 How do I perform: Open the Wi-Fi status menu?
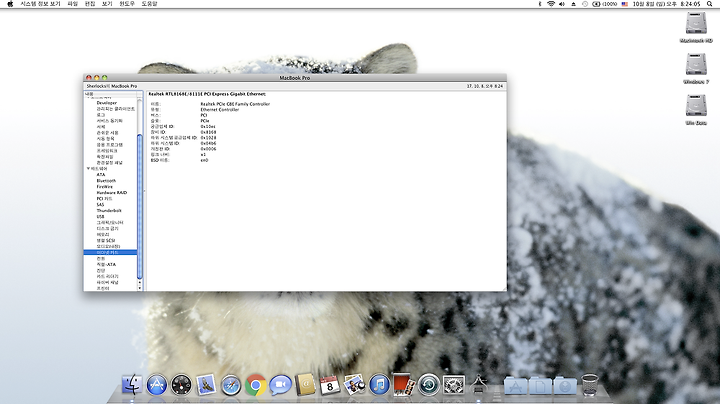click(551, 4)
